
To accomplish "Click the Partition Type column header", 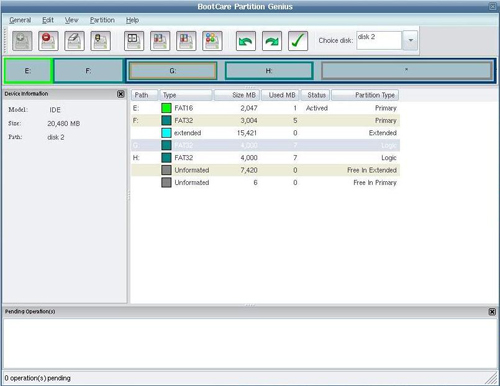I will [365, 95].
